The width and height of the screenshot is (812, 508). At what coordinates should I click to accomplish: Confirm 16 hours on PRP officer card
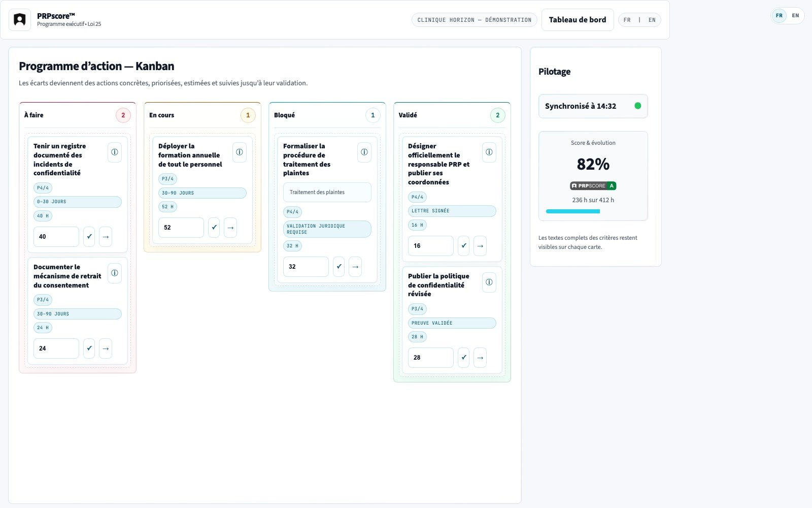pyautogui.click(x=464, y=246)
